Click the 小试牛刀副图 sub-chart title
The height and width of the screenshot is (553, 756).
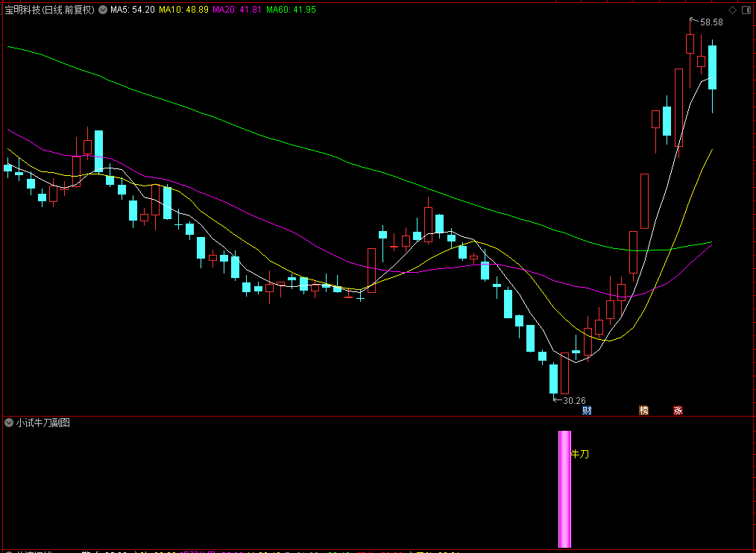[43, 423]
